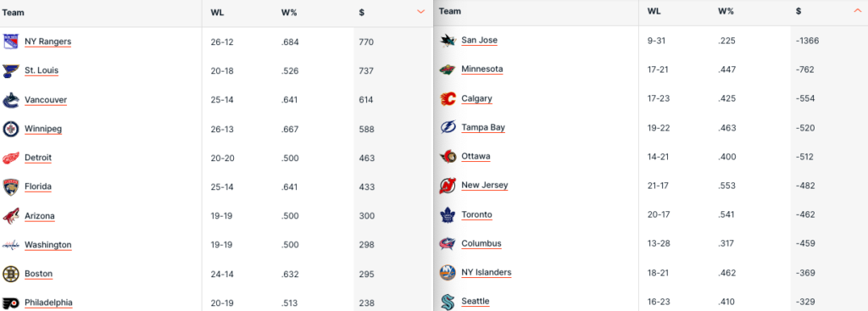Click the Tampa Bay Lightning logo
This screenshot has height=311, width=868.
(x=448, y=128)
